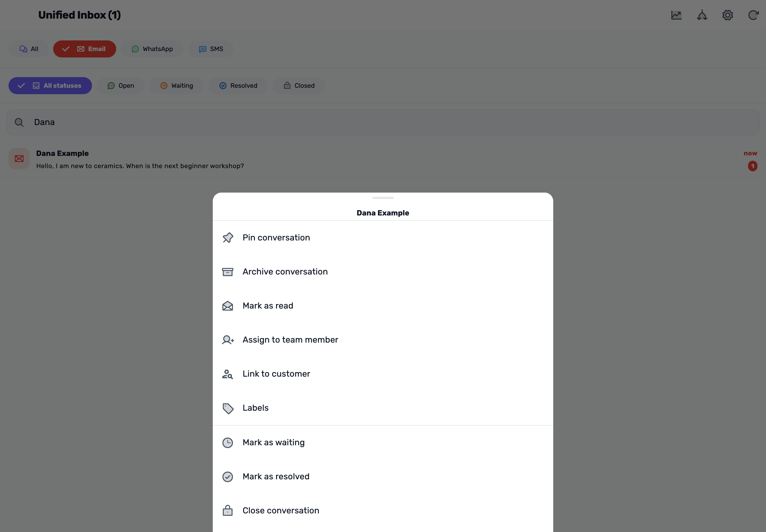Filter conversations by Open status

121,86
